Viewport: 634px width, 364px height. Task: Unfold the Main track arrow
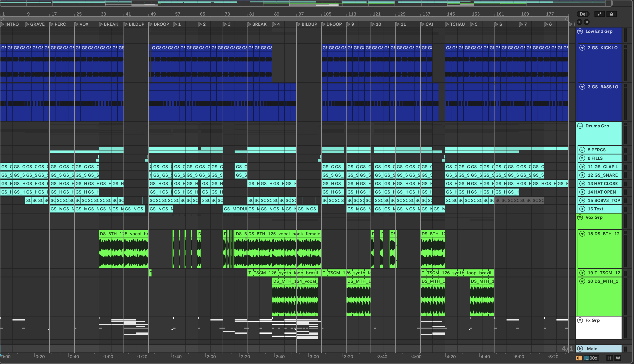580,348
